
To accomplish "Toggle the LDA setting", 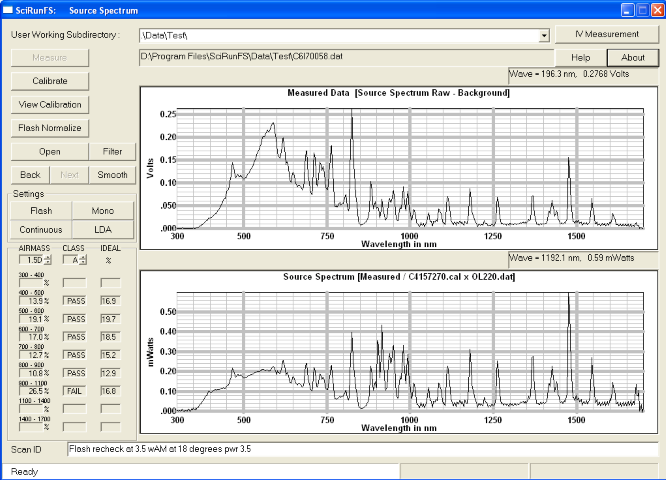I will pos(103,229).
